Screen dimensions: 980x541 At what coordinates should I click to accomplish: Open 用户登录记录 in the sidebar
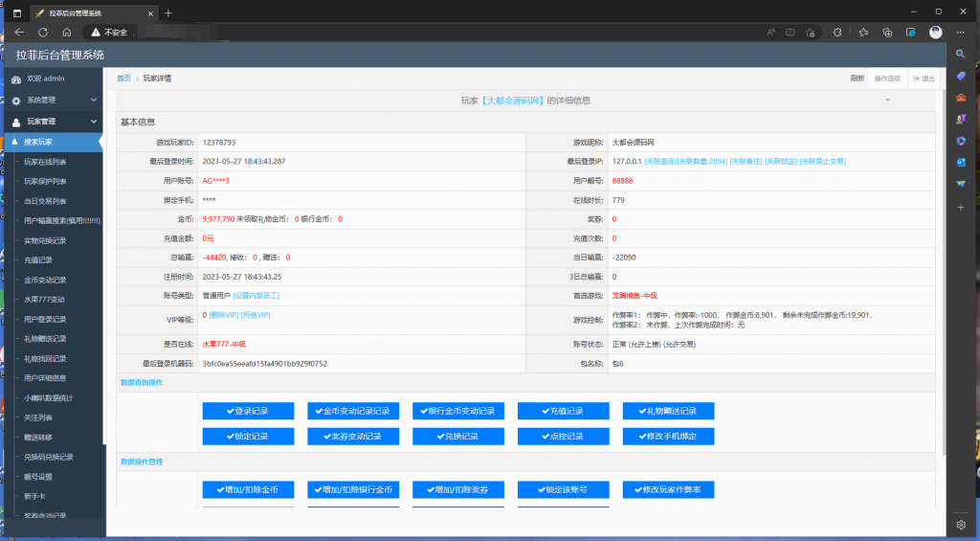45,320
